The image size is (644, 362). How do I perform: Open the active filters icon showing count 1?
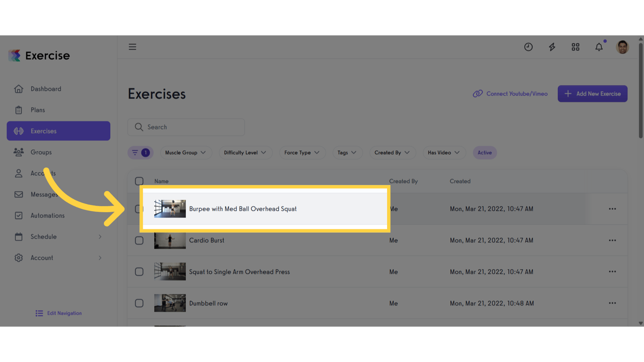pos(140,152)
